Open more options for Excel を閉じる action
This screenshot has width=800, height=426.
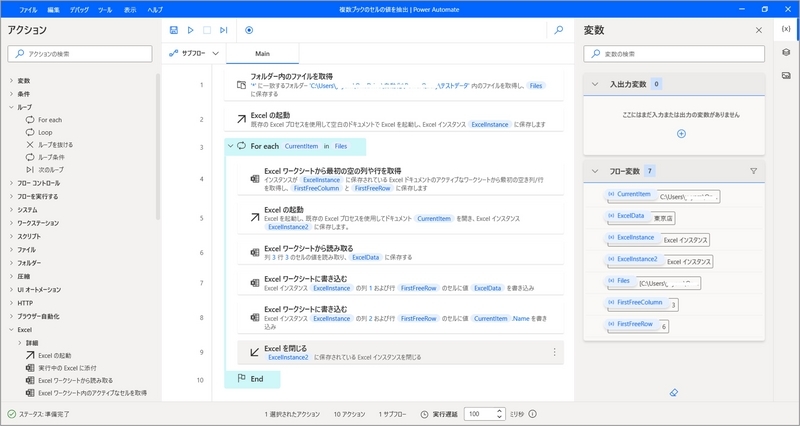[554, 352]
